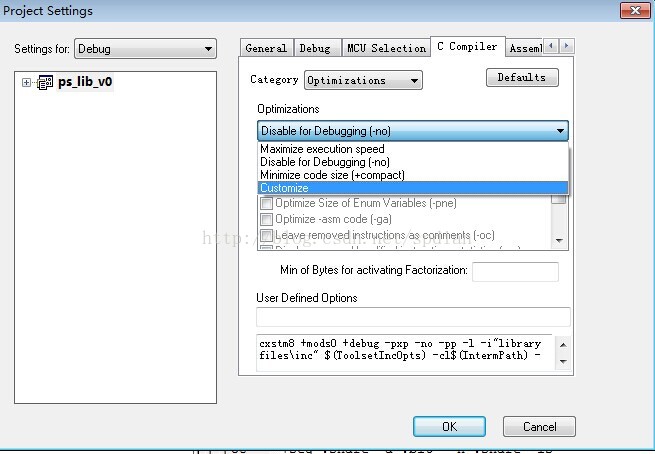655x454 pixels.
Task: Choose Maximize execution speed option
Action: tap(413, 149)
